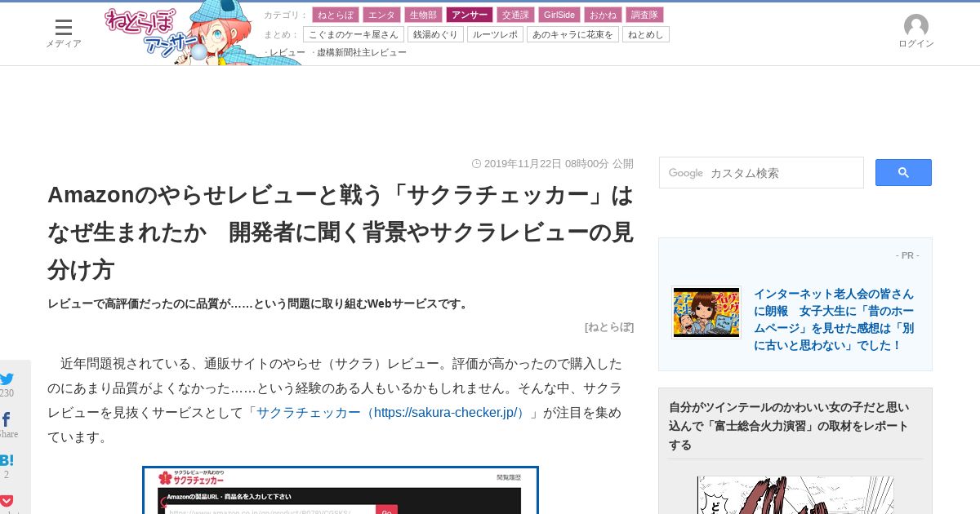This screenshot has height=514, width=980.
Task: Open the レビュー keyword link
Action: coord(287,52)
